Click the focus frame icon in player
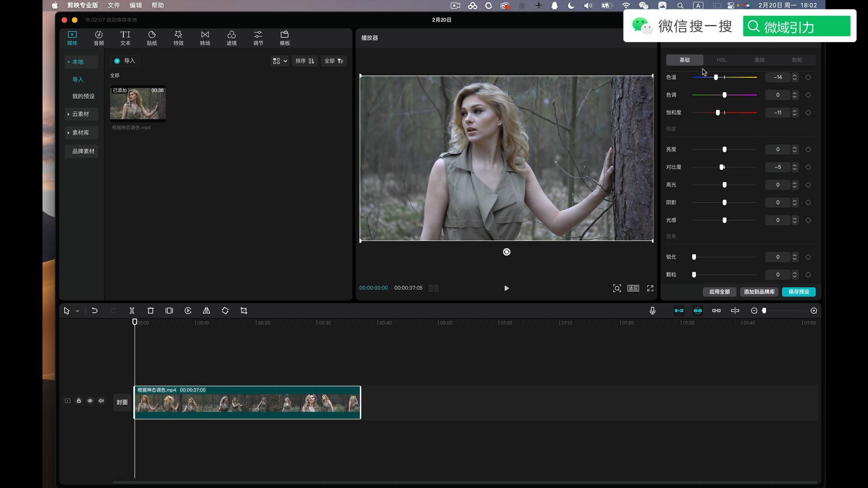868x488 pixels. (x=617, y=288)
